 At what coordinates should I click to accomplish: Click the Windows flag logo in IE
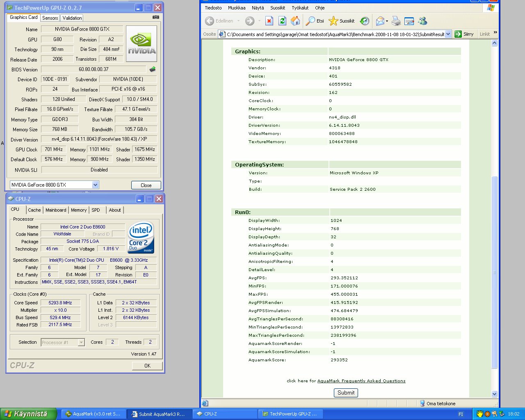coord(491,8)
